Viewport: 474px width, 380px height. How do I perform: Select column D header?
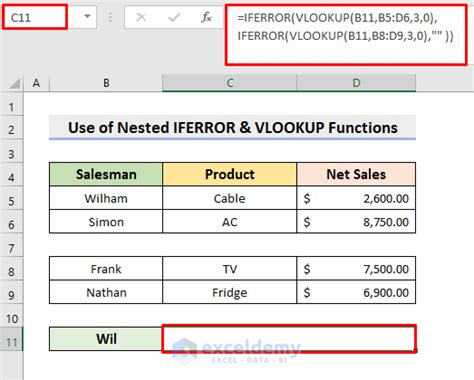(x=356, y=83)
